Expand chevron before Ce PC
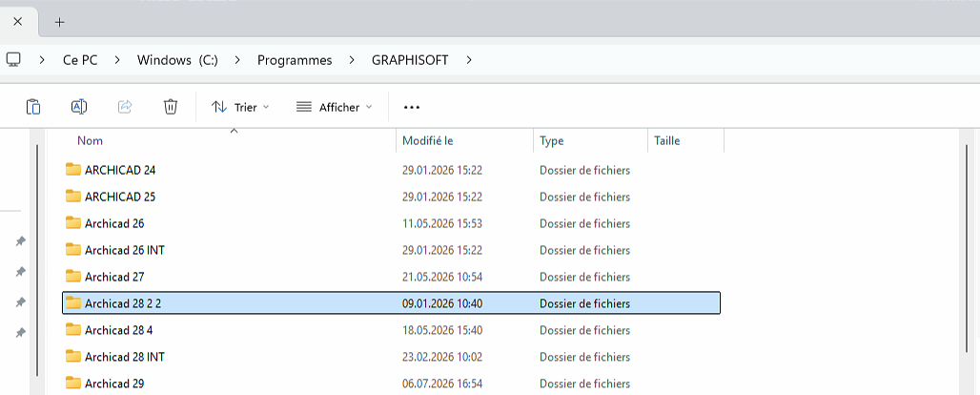The image size is (980, 395). pyautogui.click(x=43, y=60)
